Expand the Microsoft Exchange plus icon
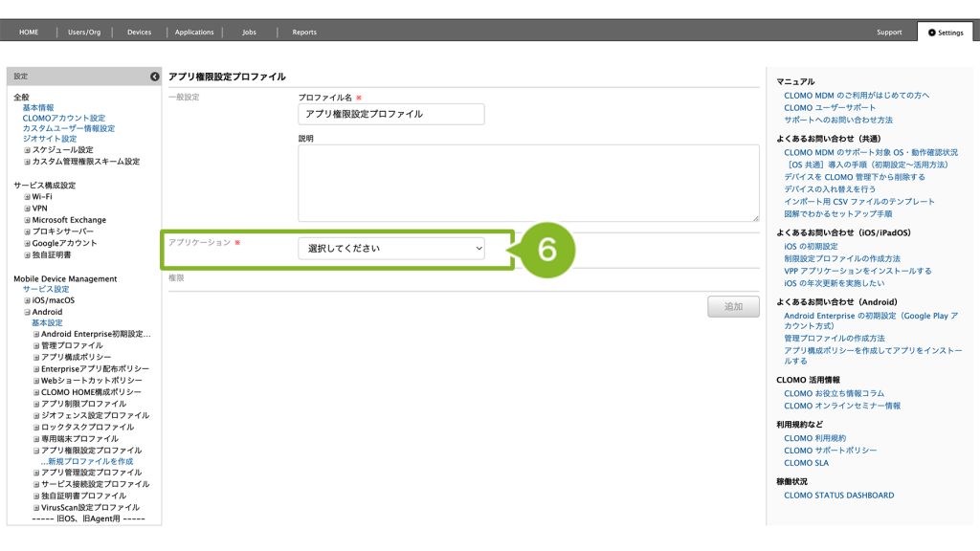This screenshot has width=980, height=551. tap(28, 220)
